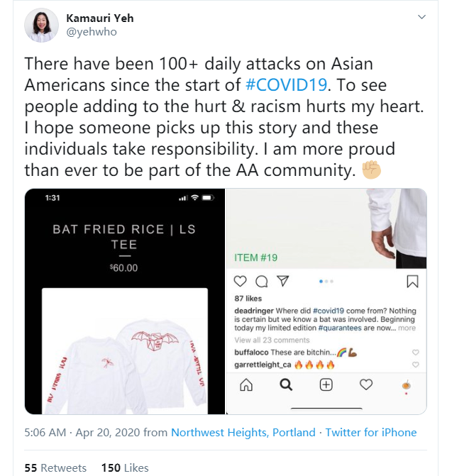Expand caption with 'more' link
This screenshot has width=452, height=476.
[407, 328]
